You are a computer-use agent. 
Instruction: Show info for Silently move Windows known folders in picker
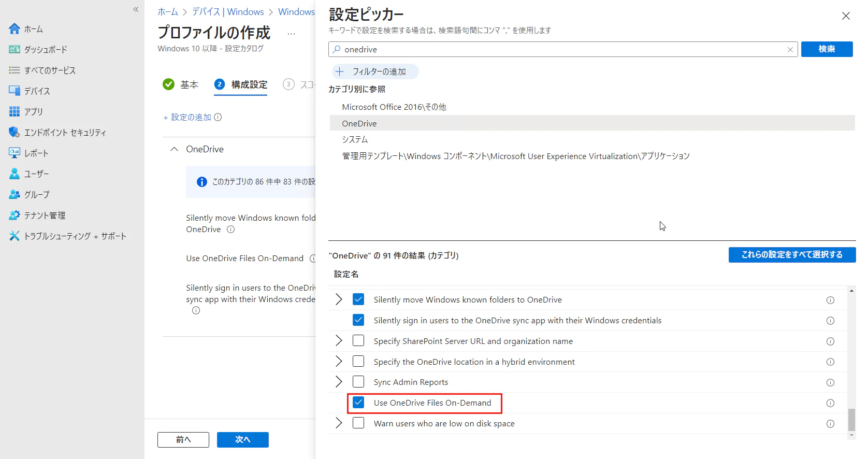click(830, 300)
